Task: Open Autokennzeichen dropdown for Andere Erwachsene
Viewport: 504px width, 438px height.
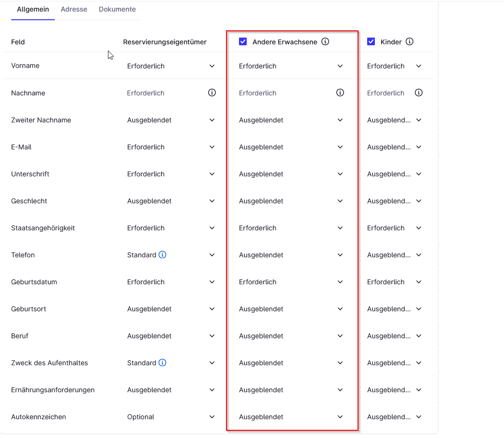Action: pos(291,417)
